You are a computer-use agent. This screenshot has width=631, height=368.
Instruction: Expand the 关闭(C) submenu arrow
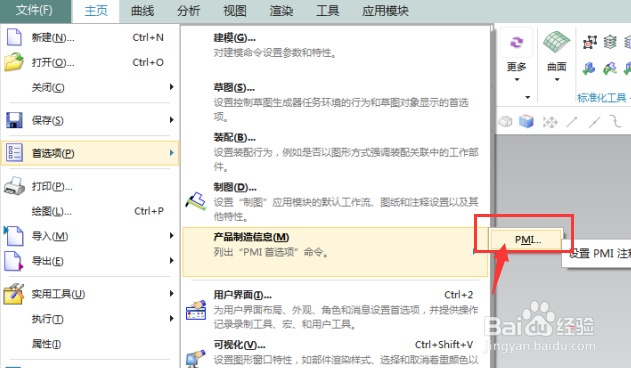coord(172,87)
